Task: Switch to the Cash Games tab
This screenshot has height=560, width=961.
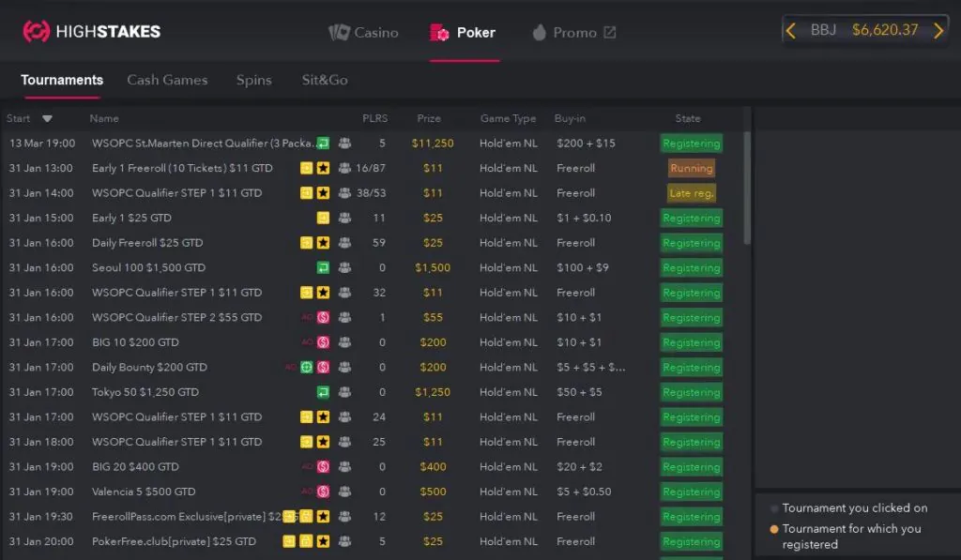Action: click(x=167, y=80)
